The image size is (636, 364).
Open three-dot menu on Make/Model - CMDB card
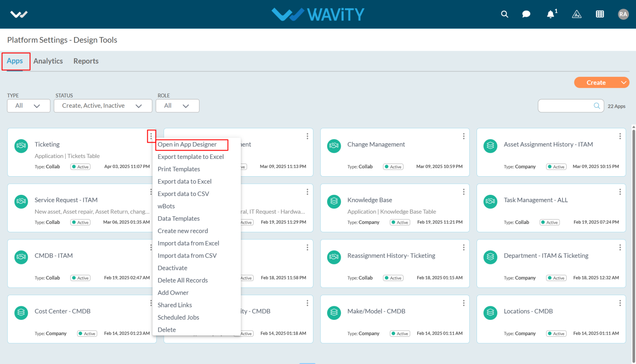[464, 303]
